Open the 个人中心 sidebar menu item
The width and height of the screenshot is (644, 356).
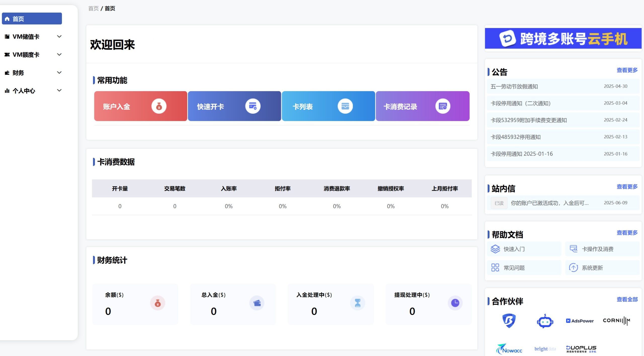(32, 91)
